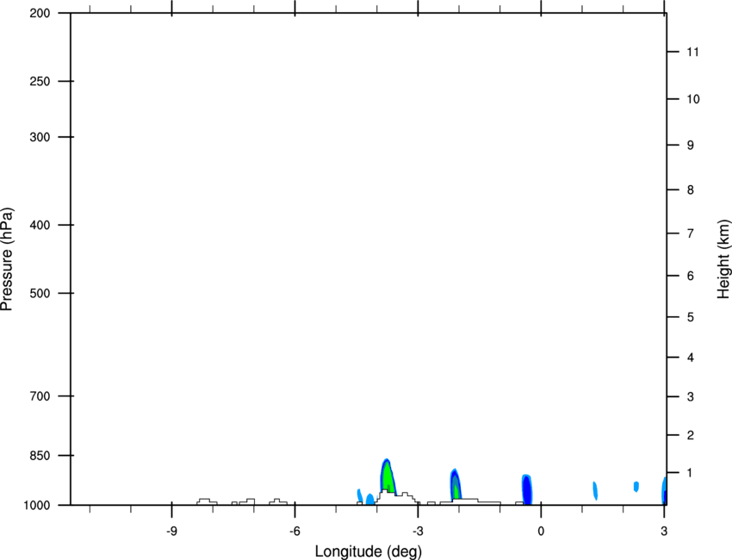This screenshot has height=560, width=732.
Task: Click the 5 km height label
Action: pyautogui.click(x=691, y=317)
